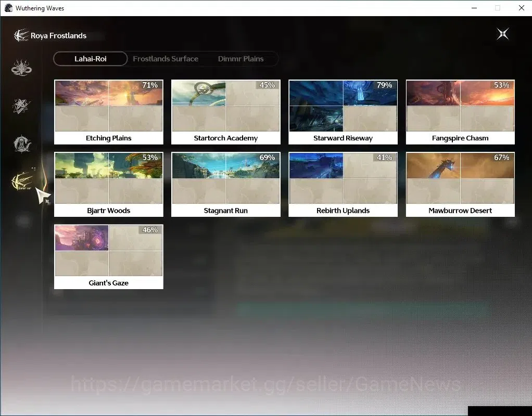
Task: Click the Roya Frostlands title text
Action: coord(58,35)
